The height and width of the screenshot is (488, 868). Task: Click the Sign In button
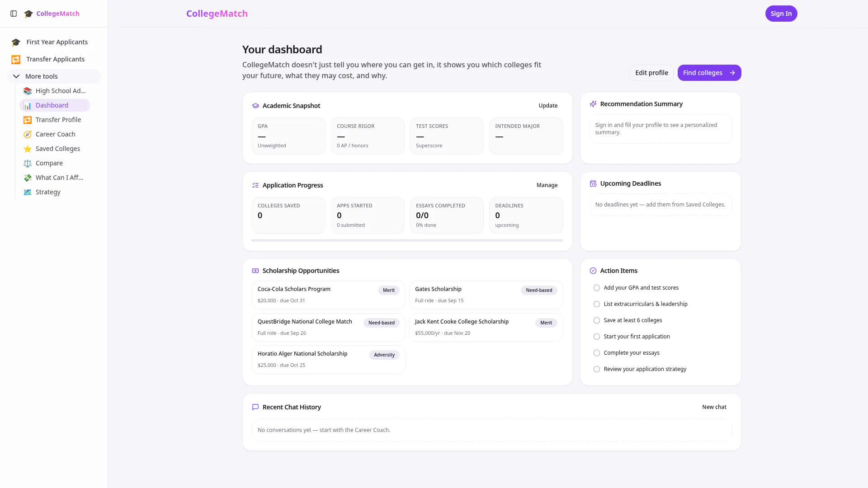[x=781, y=14]
